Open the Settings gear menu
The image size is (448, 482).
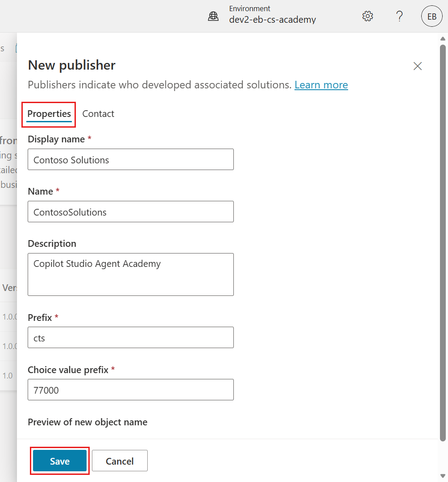click(x=367, y=17)
